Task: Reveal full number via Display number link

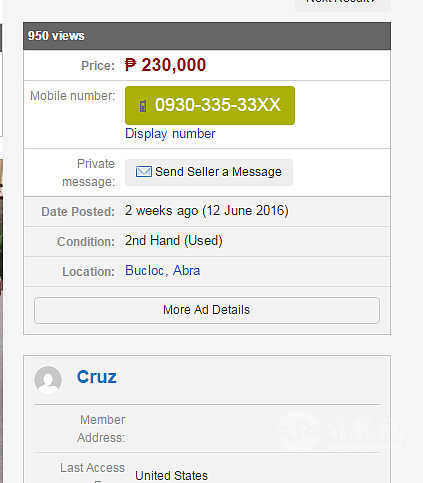Action: click(170, 134)
